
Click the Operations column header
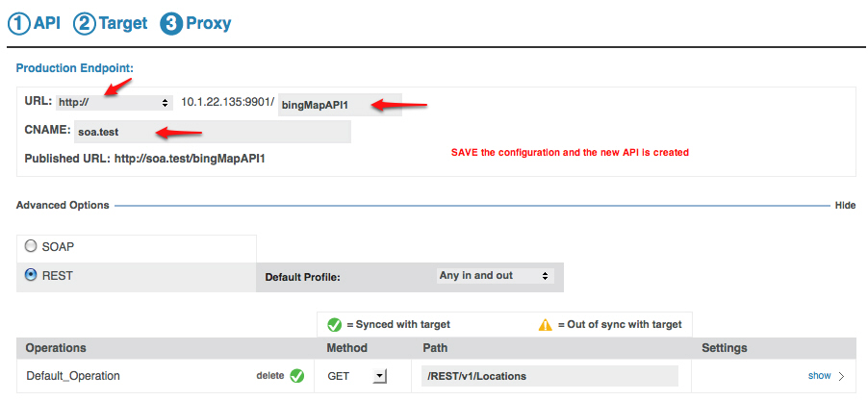[x=56, y=347]
